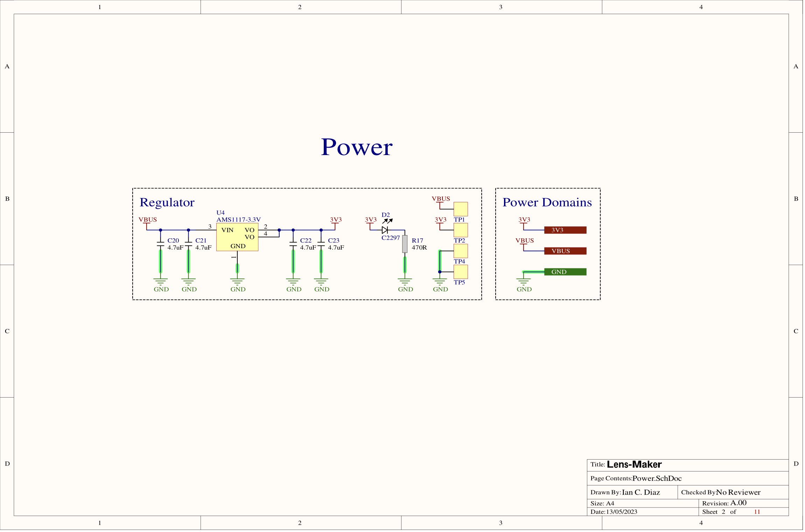Click the red 3V3 port in Power Domains
The image size is (805, 532).
coord(565,230)
